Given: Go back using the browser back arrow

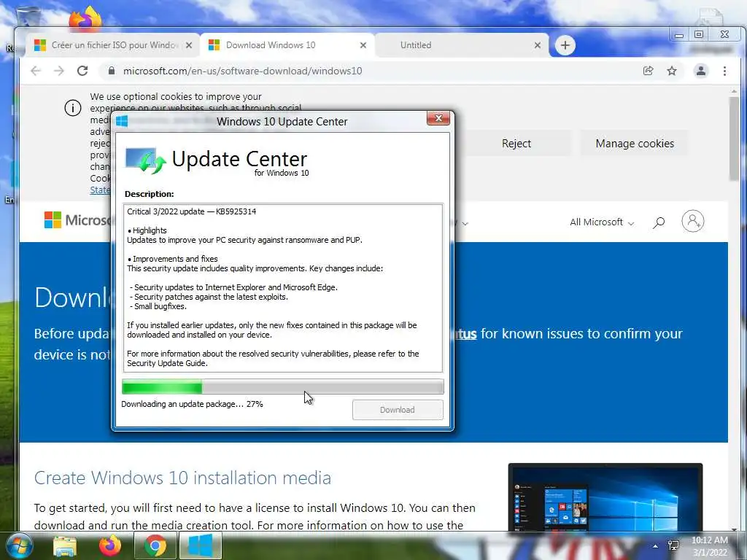Looking at the screenshot, I should (x=36, y=71).
